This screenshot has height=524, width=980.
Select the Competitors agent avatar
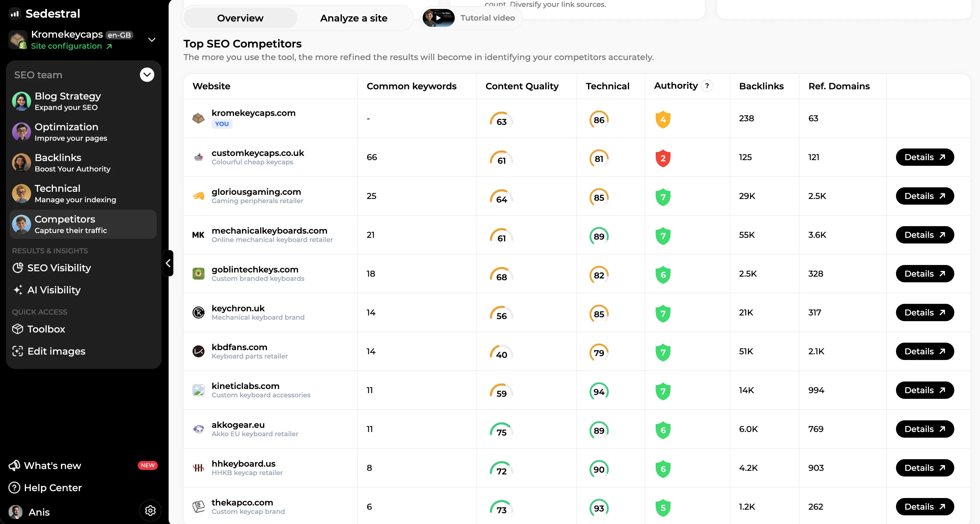21,224
